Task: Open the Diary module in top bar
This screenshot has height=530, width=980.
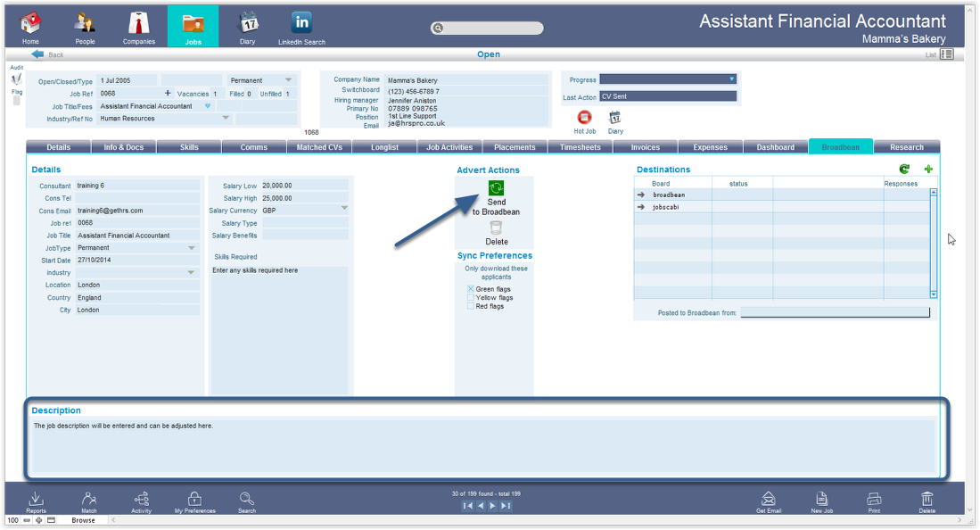Action: point(248,28)
